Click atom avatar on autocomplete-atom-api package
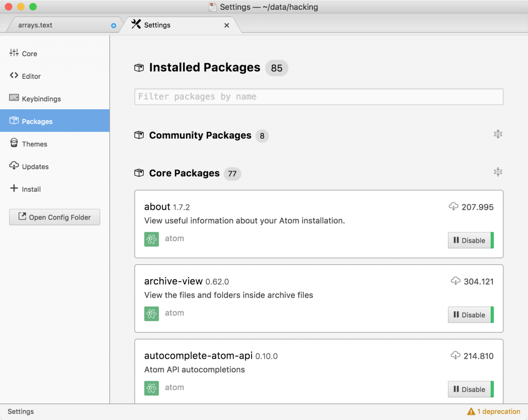 (151, 388)
